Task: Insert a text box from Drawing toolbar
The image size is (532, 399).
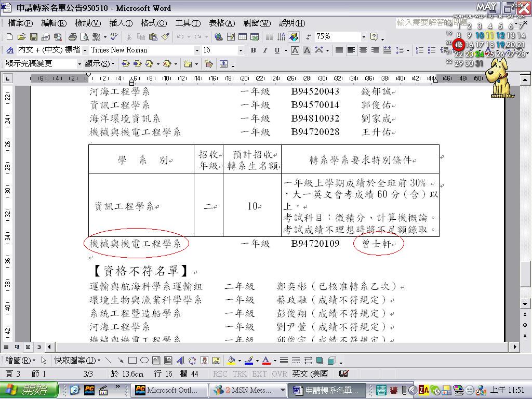Action: coord(156,361)
